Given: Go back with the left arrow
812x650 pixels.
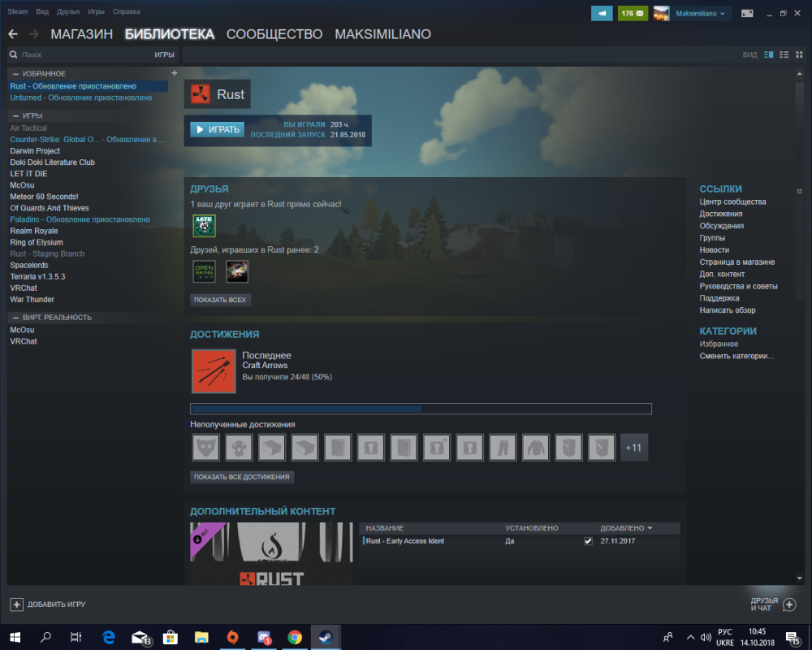Looking at the screenshot, I should coord(14,34).
